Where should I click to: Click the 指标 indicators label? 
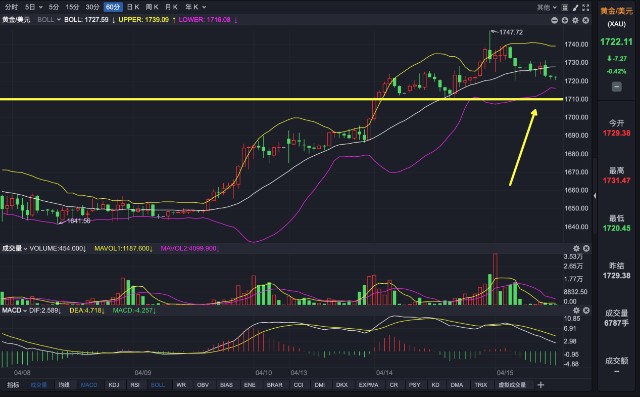(13, 385)
